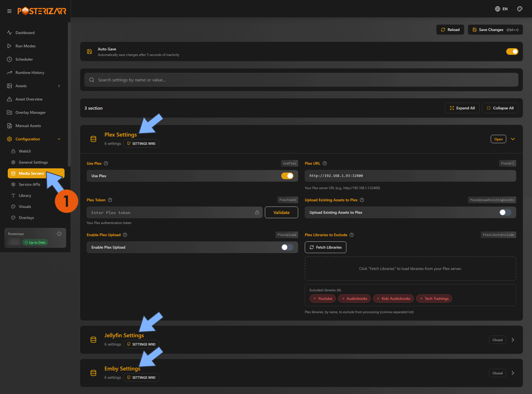This screenshot has width=532, height=394.
Task: Collapse the Plex Settings section chevron
Action: [513, 139]
